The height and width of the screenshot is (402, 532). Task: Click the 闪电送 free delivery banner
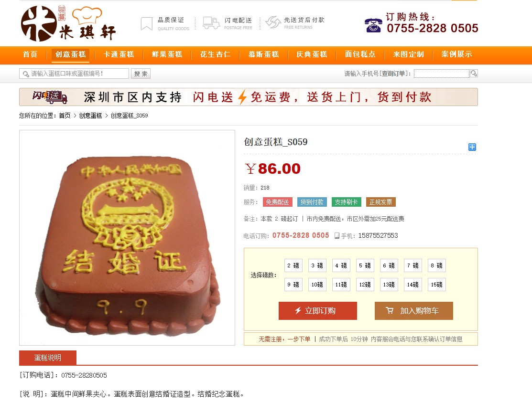249,97
